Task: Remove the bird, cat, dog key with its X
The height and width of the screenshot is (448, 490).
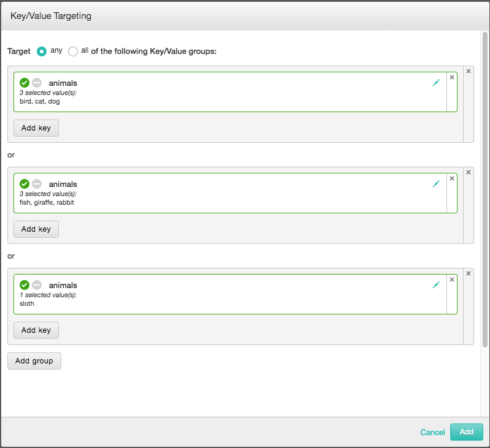Action: coord(452,77)
